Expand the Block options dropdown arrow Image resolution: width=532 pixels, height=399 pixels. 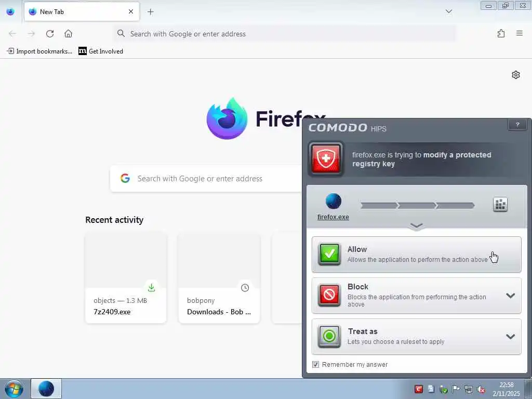(510, 296)
